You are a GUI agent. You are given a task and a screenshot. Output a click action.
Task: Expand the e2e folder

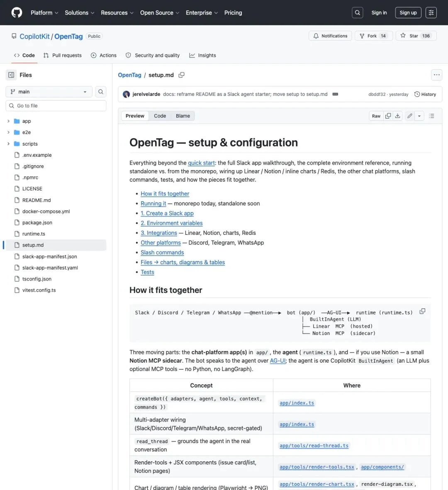click(8, 132)
